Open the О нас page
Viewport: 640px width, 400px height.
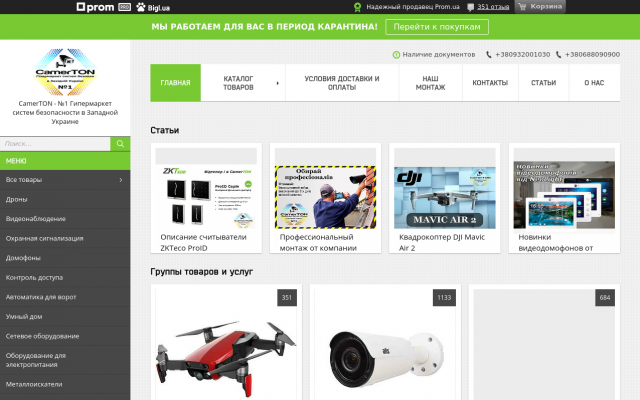click(594, 83)
